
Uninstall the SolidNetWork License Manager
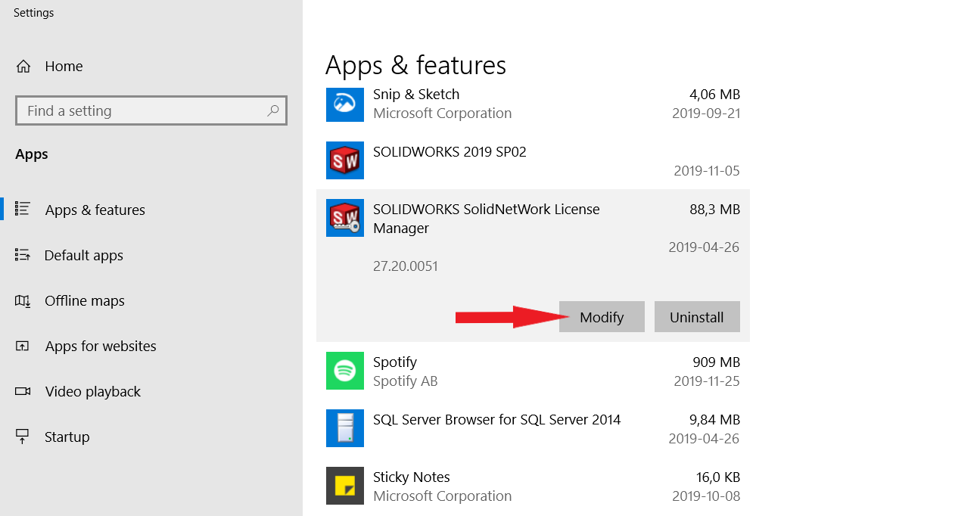pos(697,317)
